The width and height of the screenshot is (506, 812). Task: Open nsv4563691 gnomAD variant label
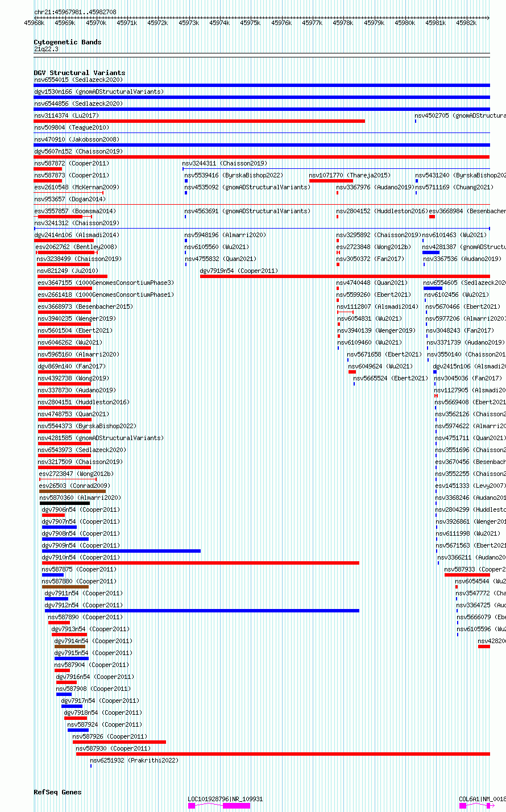click(x=247, y=211)
